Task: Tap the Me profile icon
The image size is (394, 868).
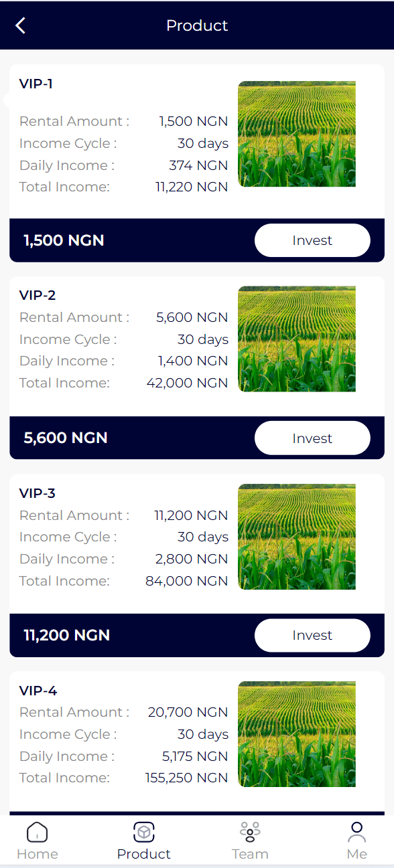Action: point(357,832)
